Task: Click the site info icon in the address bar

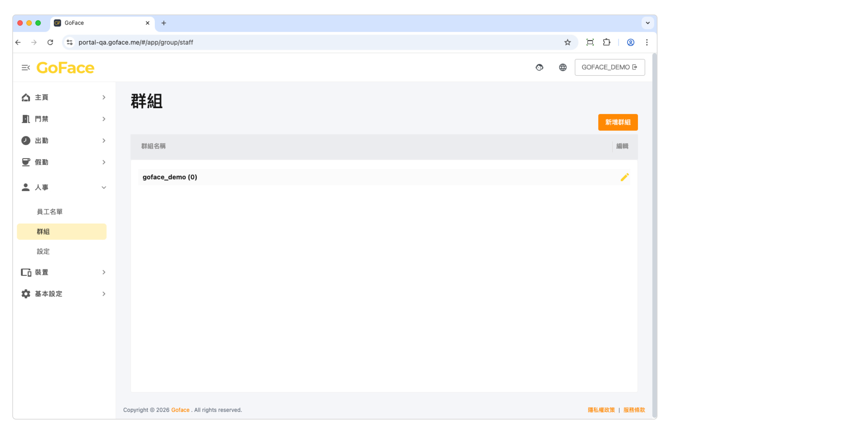Action: [70, 42]
